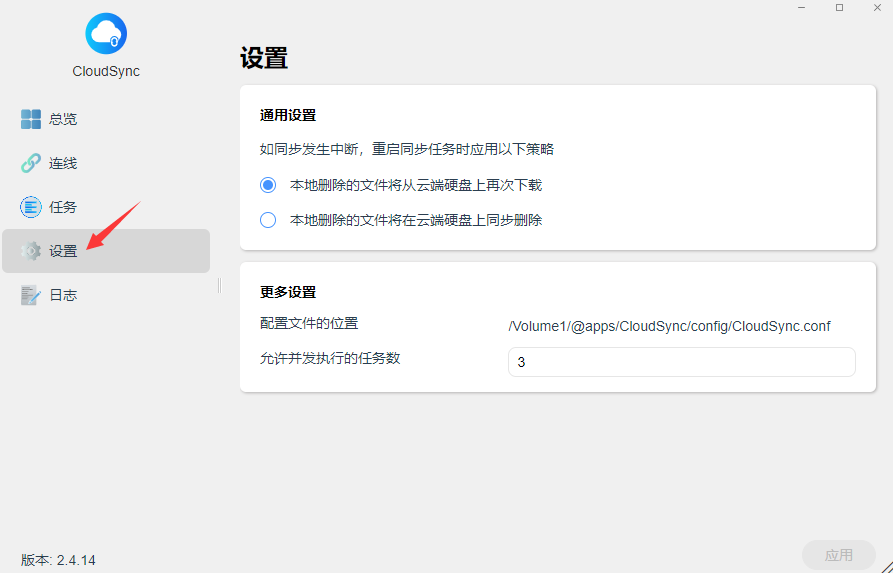Click the 配置文件的位置 label
This screenshot has width=893, height=573.
pyautogui.click(x=309, y=323)
